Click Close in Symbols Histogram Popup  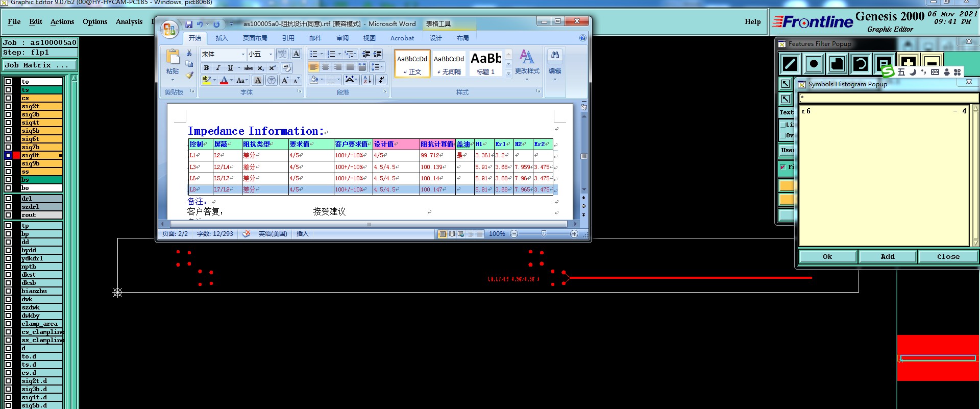[x=948, y=256]
